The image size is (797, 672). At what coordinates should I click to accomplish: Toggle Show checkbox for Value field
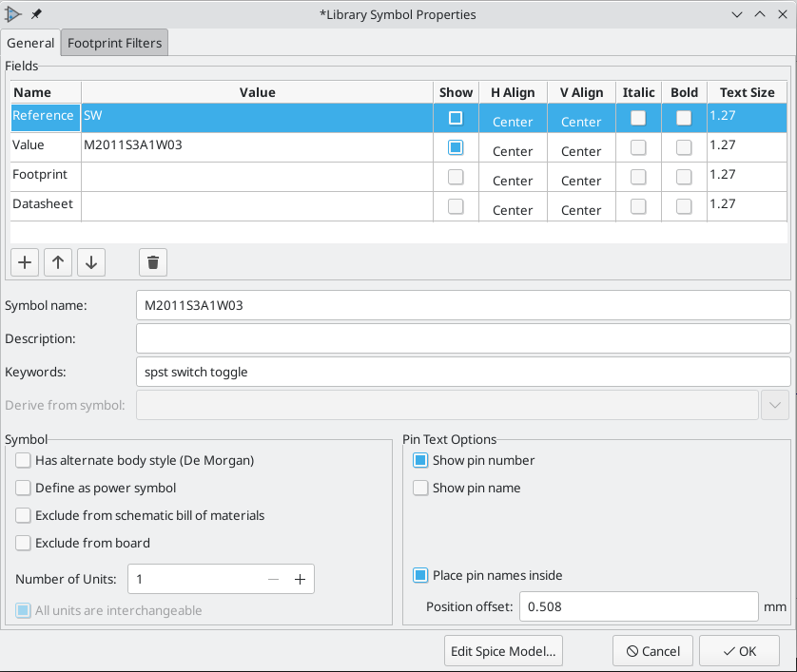click(x=456, y=147)
